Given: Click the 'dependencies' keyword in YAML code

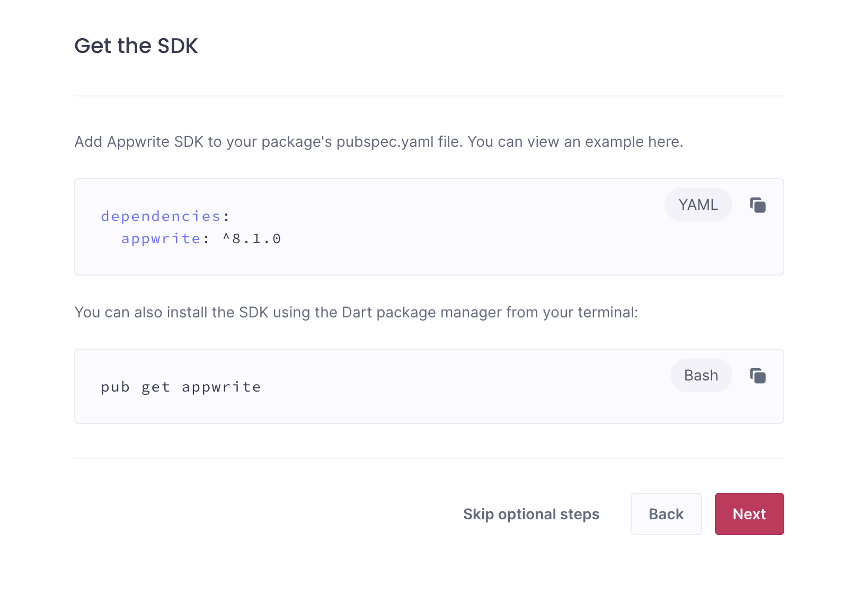Looking at the screenshot, I should [x=161, y=216].
